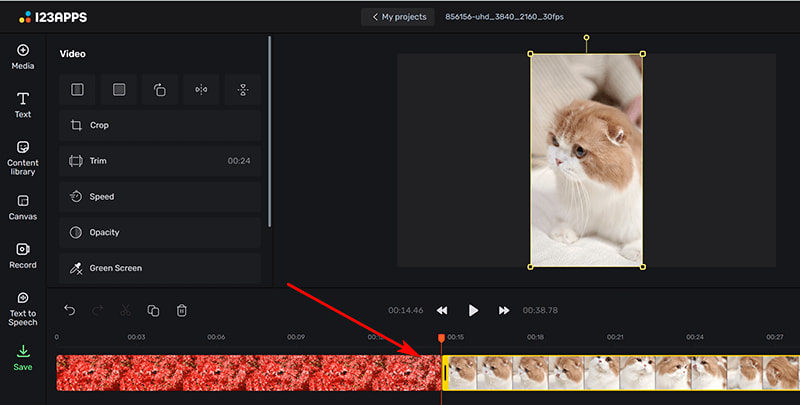Click the top-right resize handle
This screenshot has height=405, width=800.
(x=642, y=54)
